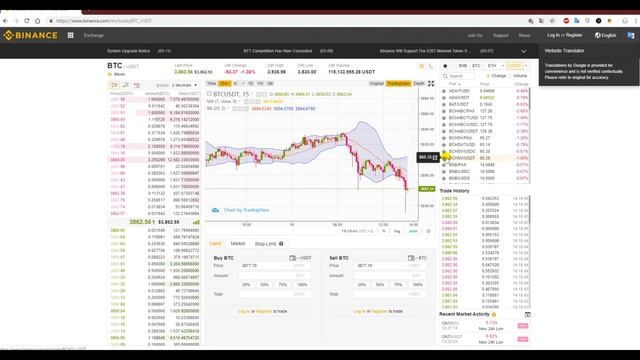Click the phone icon beside 24h stats

(430, 66)
